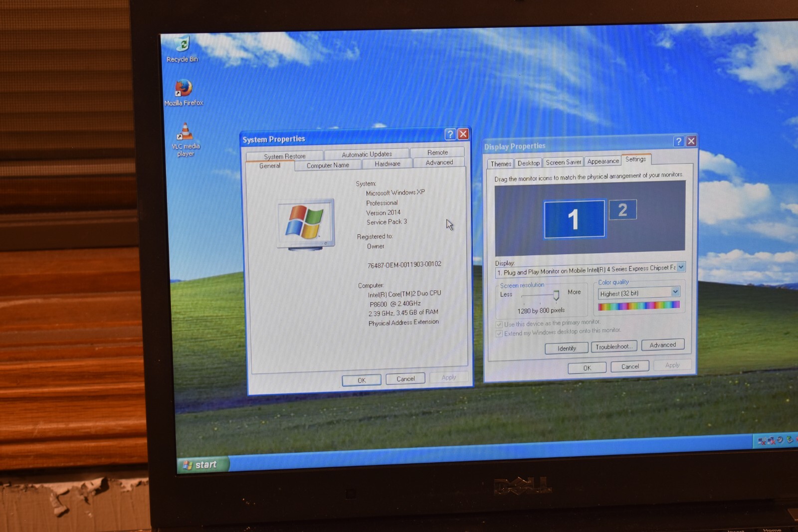Viewport: 798px width, 532px height.
Task: Open the Start menu
Action: click(x=203, y=465)
